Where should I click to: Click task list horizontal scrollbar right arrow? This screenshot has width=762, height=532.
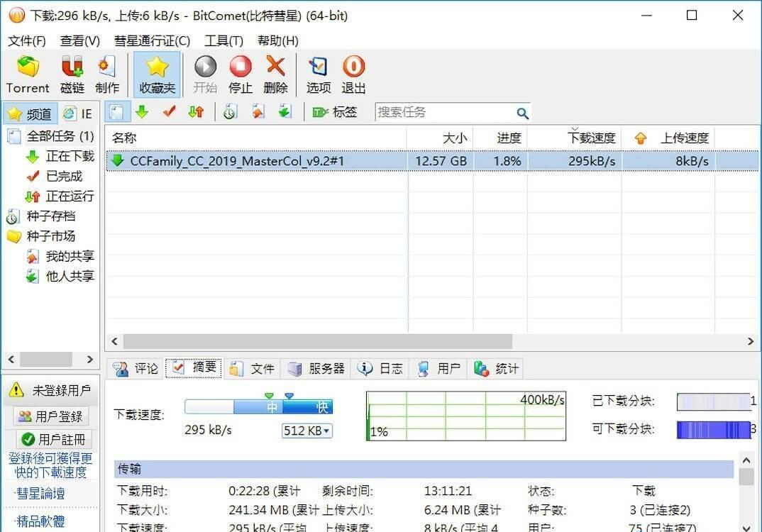(751, 342)
